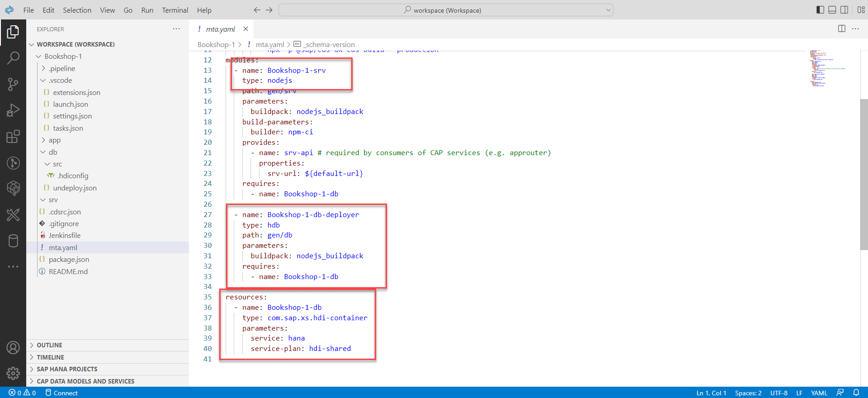Click the feedback icon in status bar
This screenshot has width=868, height=398.
coord(840,393)
